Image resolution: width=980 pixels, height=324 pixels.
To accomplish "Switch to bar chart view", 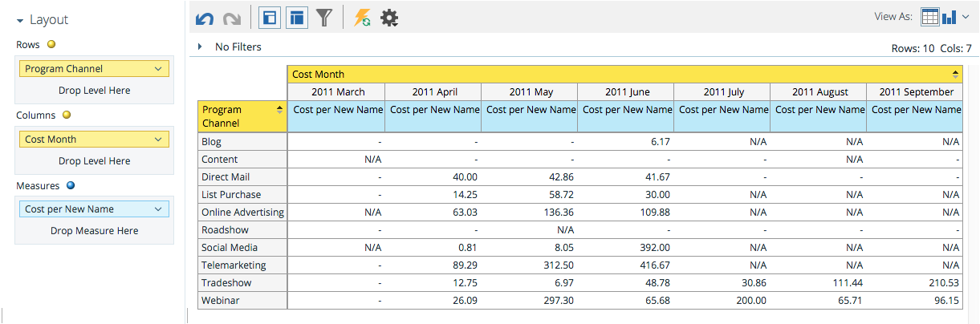I will click(x=950, y=17).
